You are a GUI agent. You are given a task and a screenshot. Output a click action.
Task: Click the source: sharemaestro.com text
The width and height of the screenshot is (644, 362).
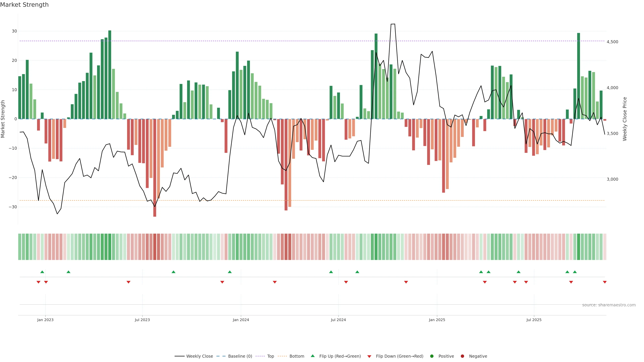(x=609, y=305)
